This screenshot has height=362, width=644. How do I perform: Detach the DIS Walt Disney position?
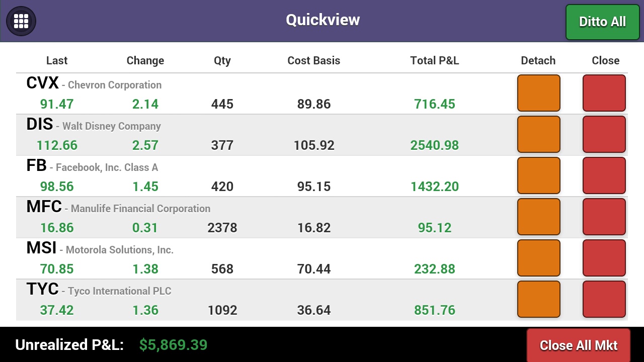[538, 134]
